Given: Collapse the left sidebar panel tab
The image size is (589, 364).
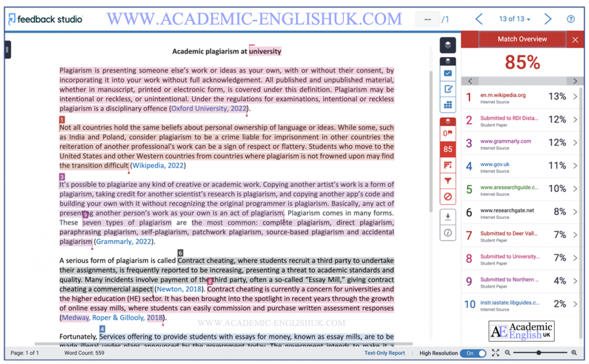Looking at the screenshot, I should point(6,50).
